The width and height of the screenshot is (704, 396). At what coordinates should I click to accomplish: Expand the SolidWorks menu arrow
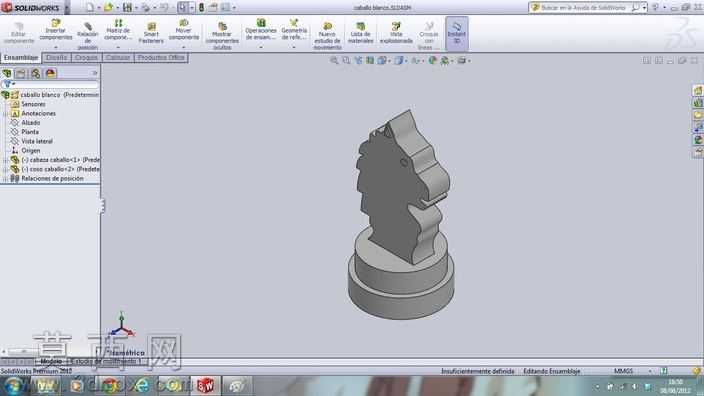point(67,8)
